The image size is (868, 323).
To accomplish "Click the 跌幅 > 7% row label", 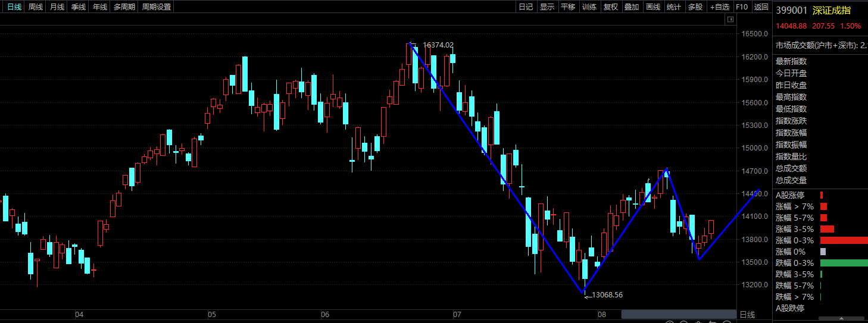I will (794, 297).
